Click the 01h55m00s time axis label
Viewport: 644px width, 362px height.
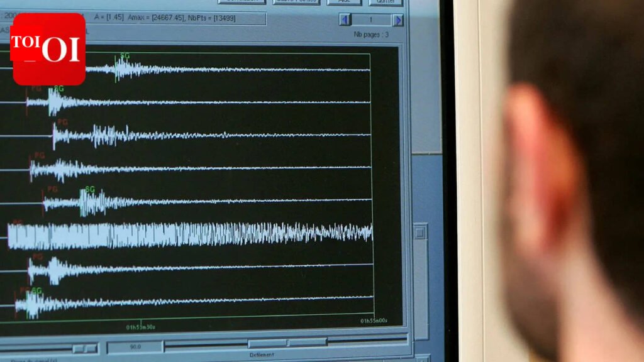(x=374, y=321)
